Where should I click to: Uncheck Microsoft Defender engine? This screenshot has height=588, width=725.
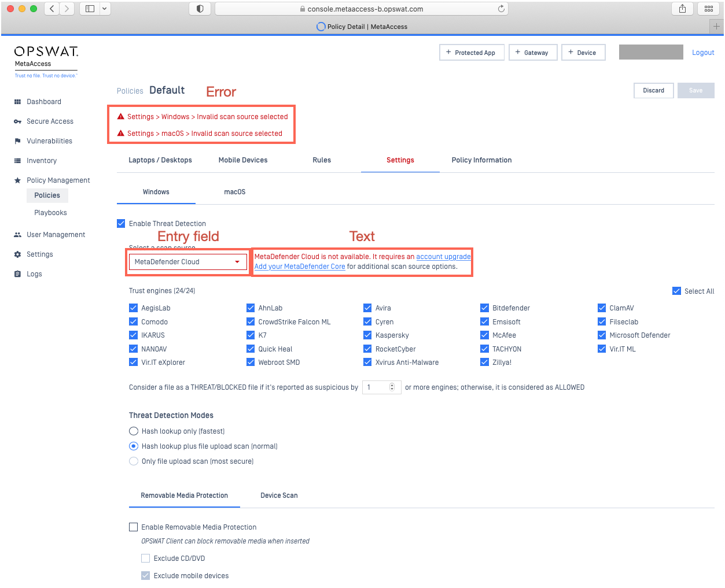pyautogui.click(x=602, y=335)
